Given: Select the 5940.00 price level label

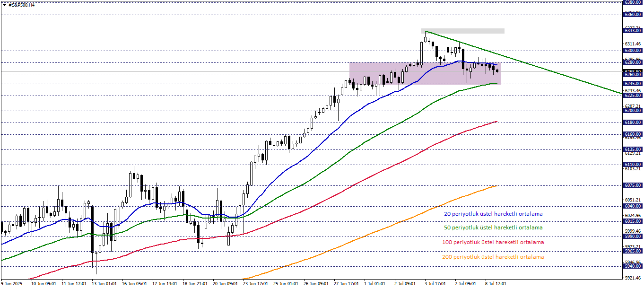Looking at the screenshot, I should [x=633, y=266].
